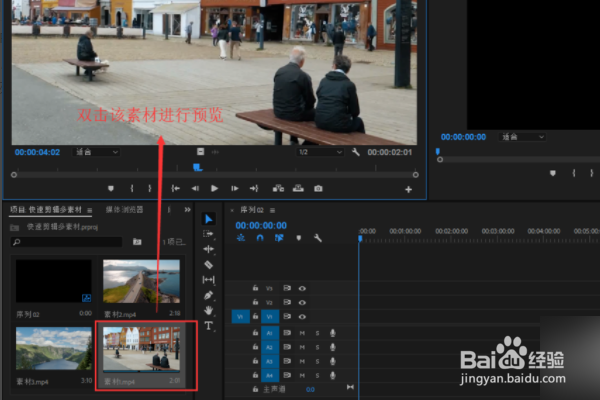The image size is (600, 400).
Task: Toggle insert sequences as nests option
Action: coord(241,238)
